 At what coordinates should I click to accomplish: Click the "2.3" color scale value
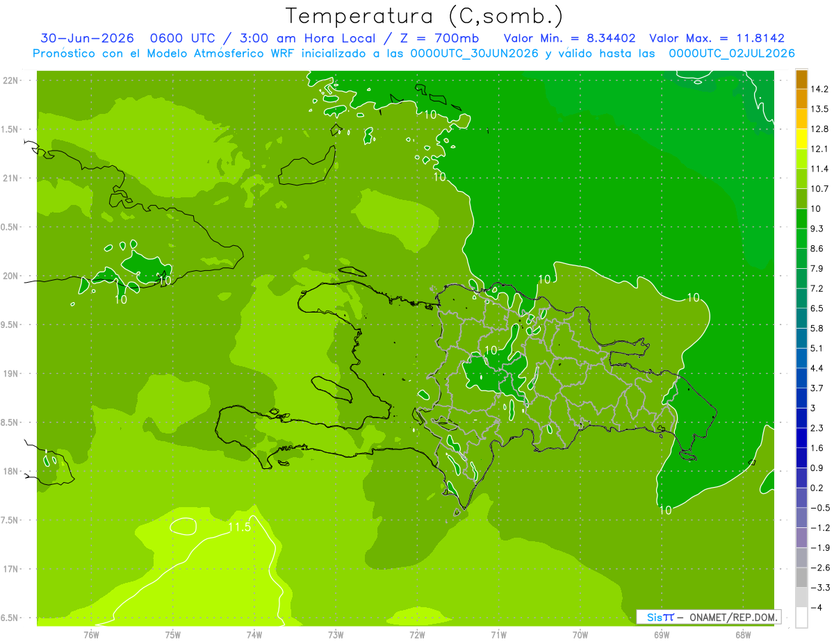click(817, 428)
